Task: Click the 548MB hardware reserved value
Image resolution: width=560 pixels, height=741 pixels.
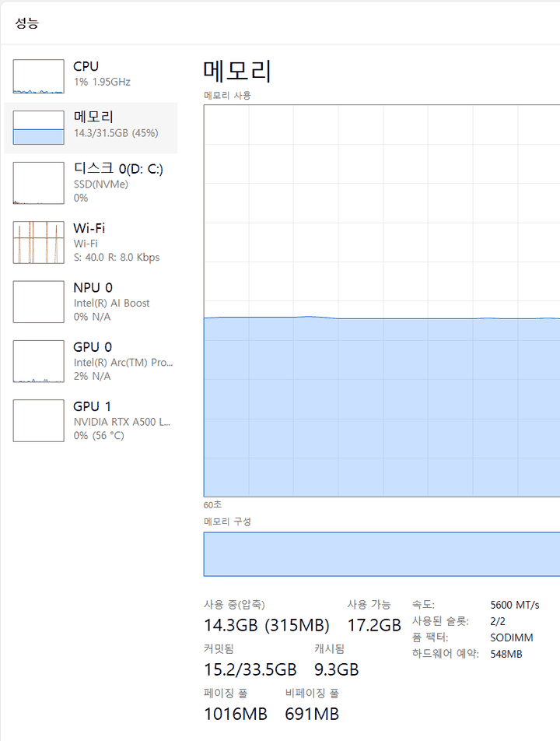Action: coord(506,654)
